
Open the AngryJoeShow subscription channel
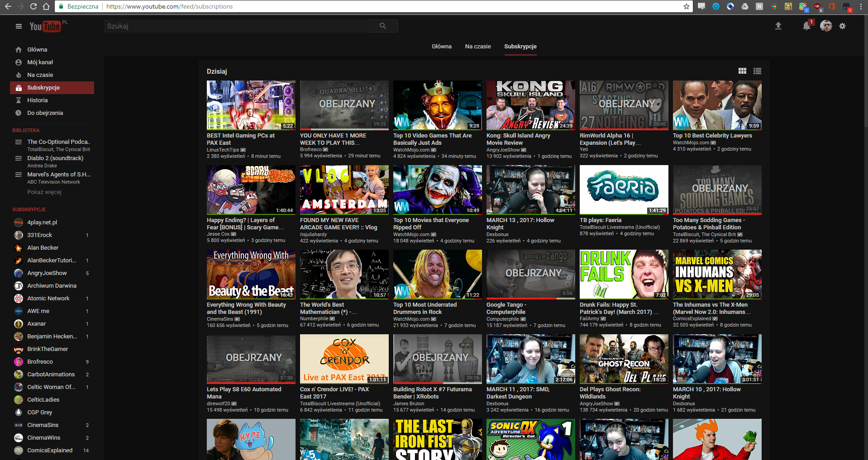[47, 273]
